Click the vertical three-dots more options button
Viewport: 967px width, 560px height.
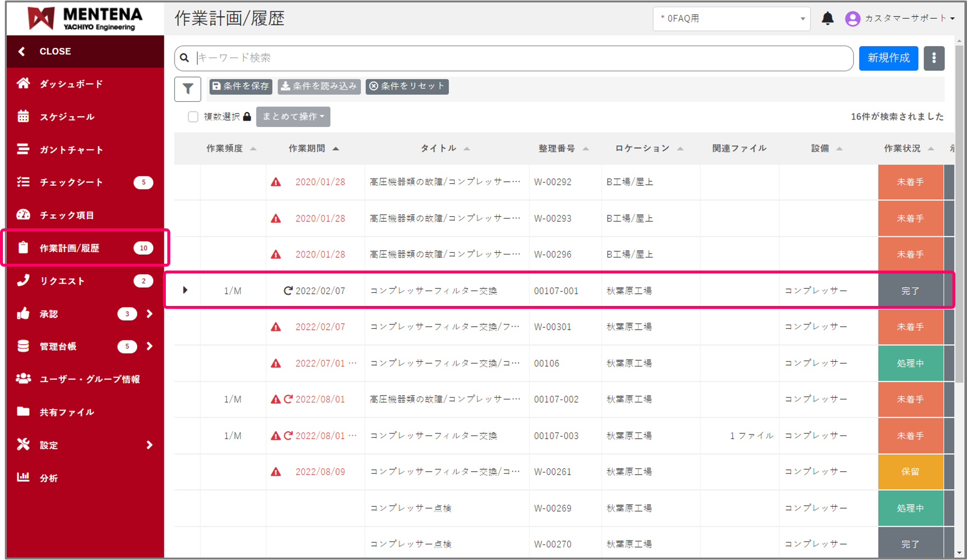[934, 58]
